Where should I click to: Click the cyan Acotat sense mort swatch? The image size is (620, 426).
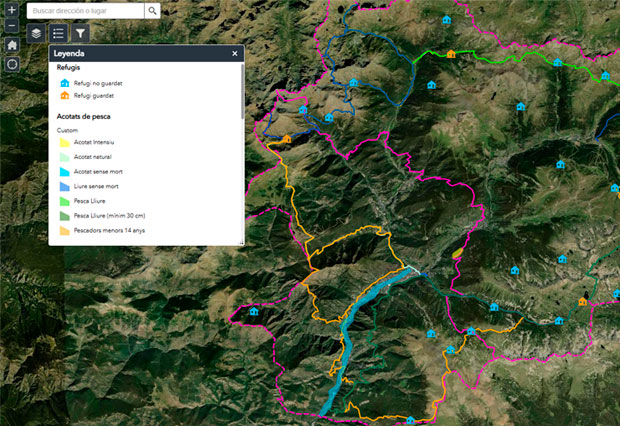click(64, 172)
